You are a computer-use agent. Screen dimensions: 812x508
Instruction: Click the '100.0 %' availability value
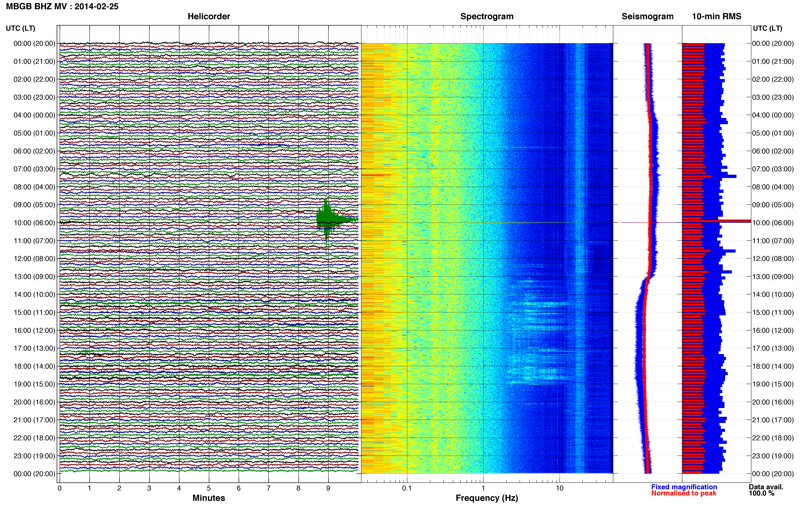[x=761, y=493]
